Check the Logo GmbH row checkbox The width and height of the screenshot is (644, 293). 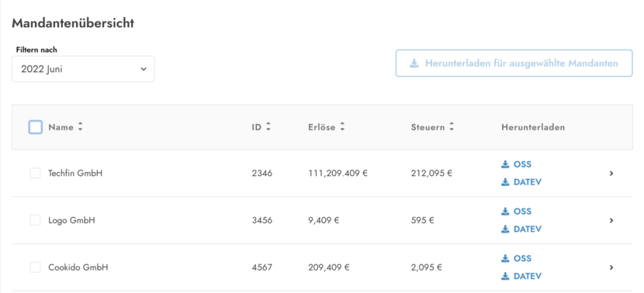(36, 220)
